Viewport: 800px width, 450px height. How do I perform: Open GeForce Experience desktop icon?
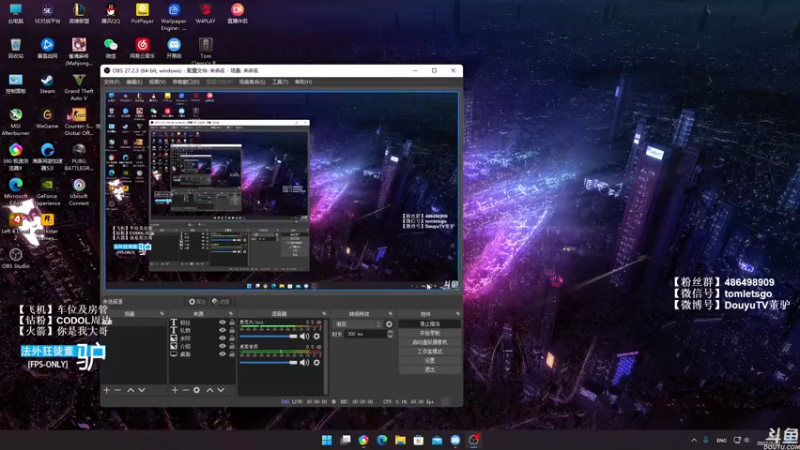47,192
